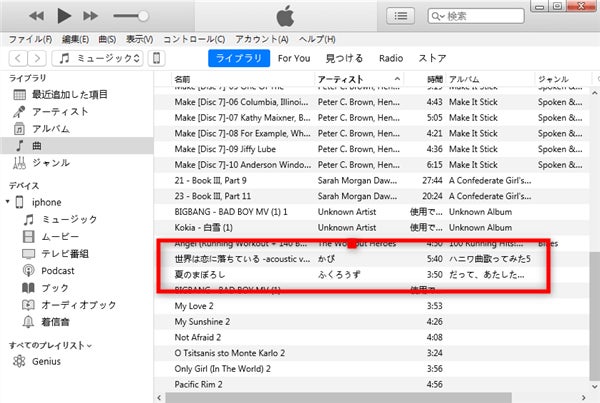The height and width of the screenshot is (403, 600).
Task: Click the open book icon for ブック
Action: click(28, 288)
